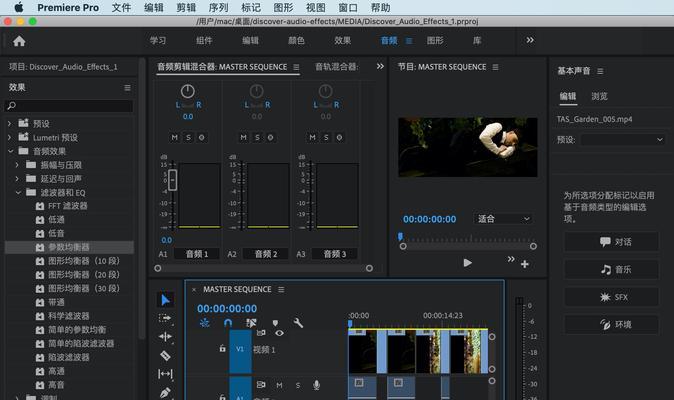Open the 文件 menu
Screen dimensions: 674x400
(x=121, y=8)
